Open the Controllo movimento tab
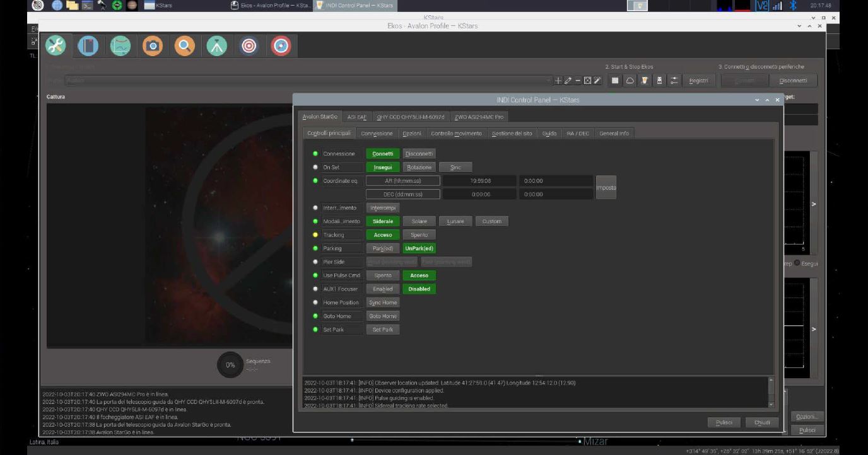Image resolution: width=868 pixels, height=455 pixels. [456, 133]
